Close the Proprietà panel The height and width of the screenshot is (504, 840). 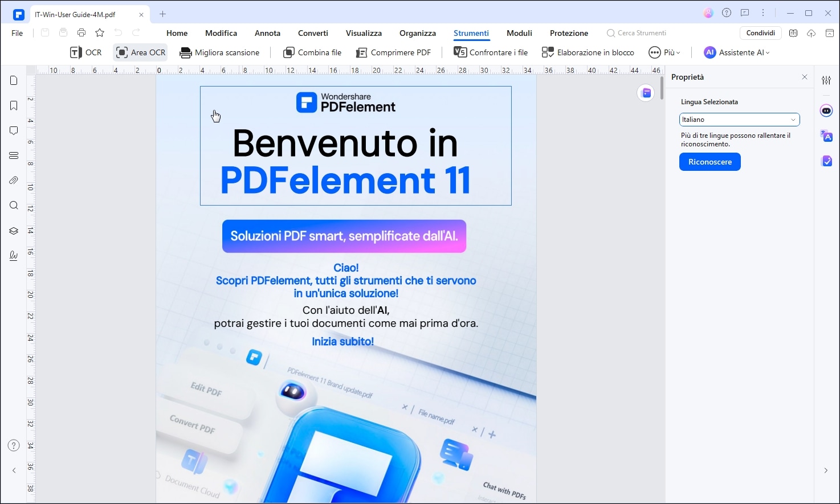point(804,77)
